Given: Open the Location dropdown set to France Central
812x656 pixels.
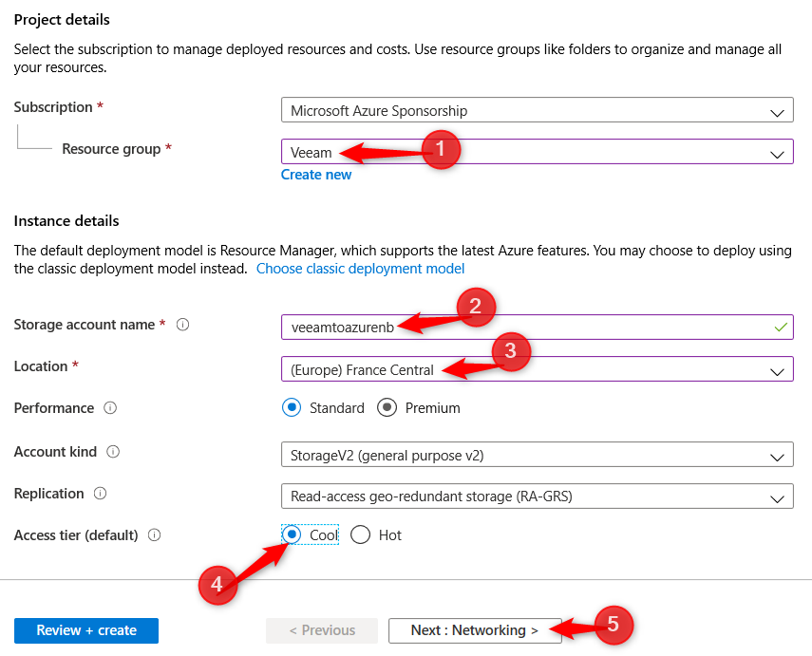Looking at the screenshot, I should [x=537, y=369].
